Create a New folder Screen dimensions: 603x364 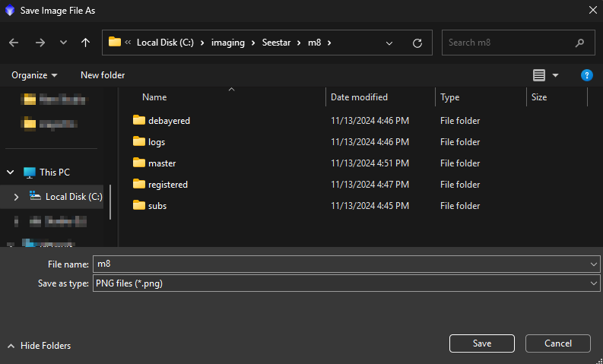tap(103, 75)
